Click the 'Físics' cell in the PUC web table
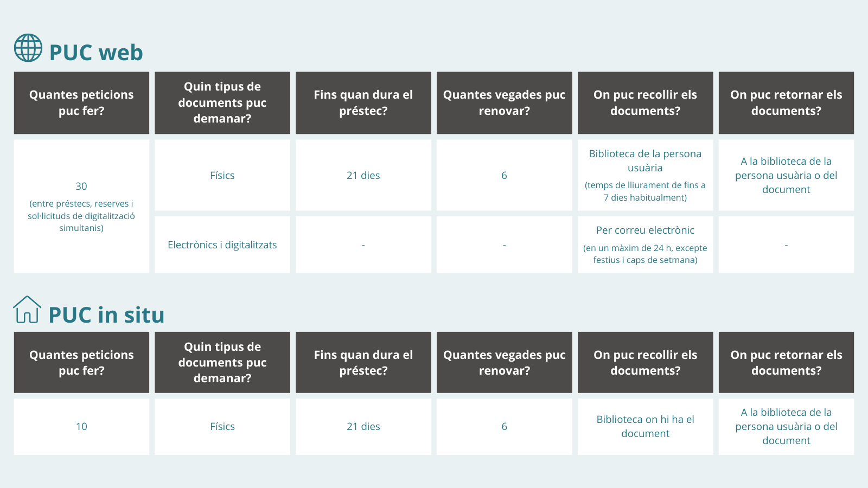Screen dimensions: 868x488 (x=222, y=175)
